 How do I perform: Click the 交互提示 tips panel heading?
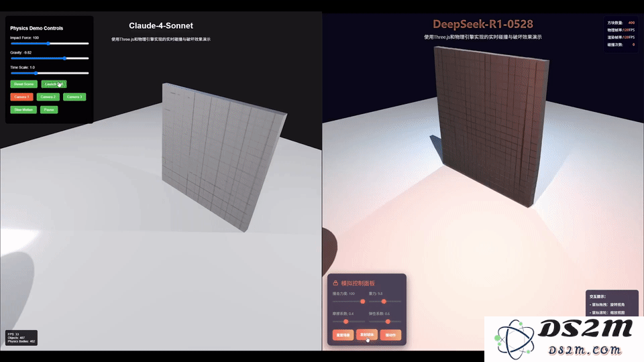click(598, 296)
